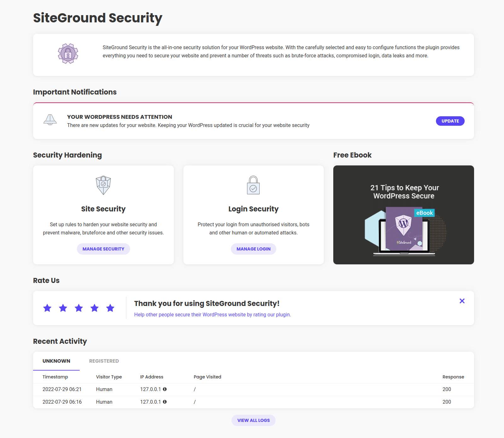Click response 200 in 06:16 row
This screenshot has width=504, height=438.
point(447,402)
